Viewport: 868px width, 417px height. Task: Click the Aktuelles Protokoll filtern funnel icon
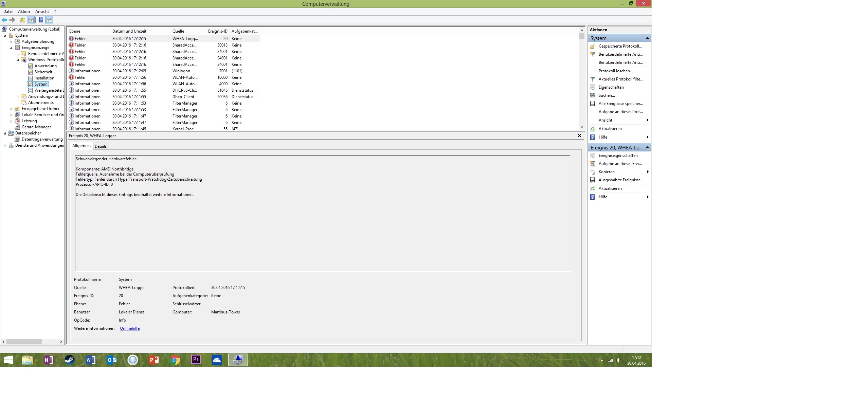point(593,79)
